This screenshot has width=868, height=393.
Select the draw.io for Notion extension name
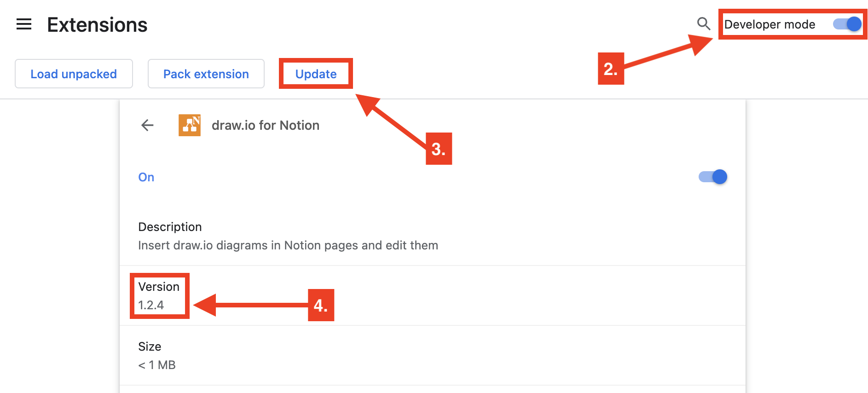point(265,125)
